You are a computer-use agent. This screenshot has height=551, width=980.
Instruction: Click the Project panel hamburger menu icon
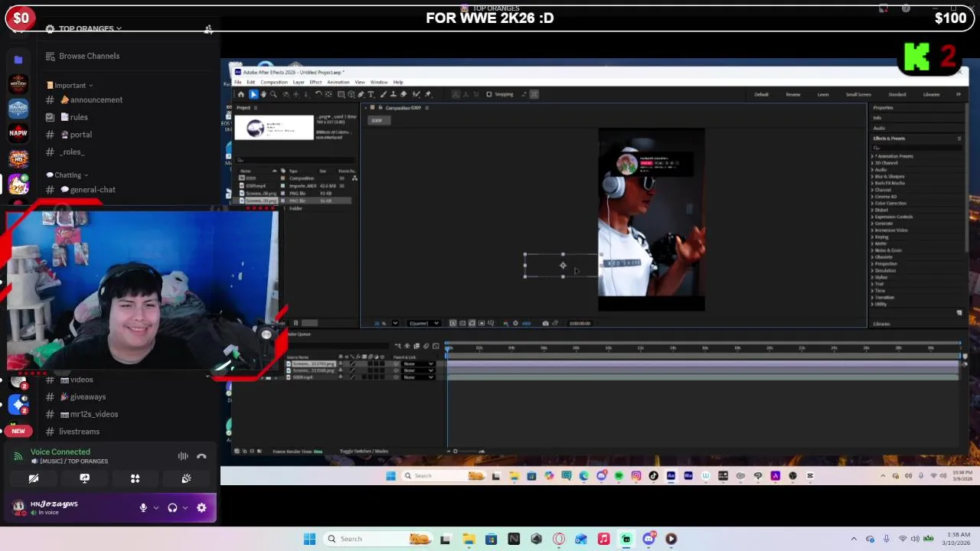point(256,108)
